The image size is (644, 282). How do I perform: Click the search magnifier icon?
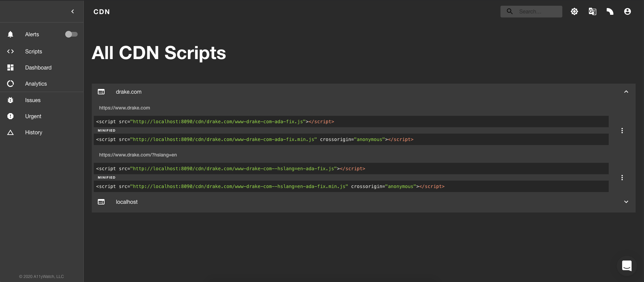tap(510, 11)
